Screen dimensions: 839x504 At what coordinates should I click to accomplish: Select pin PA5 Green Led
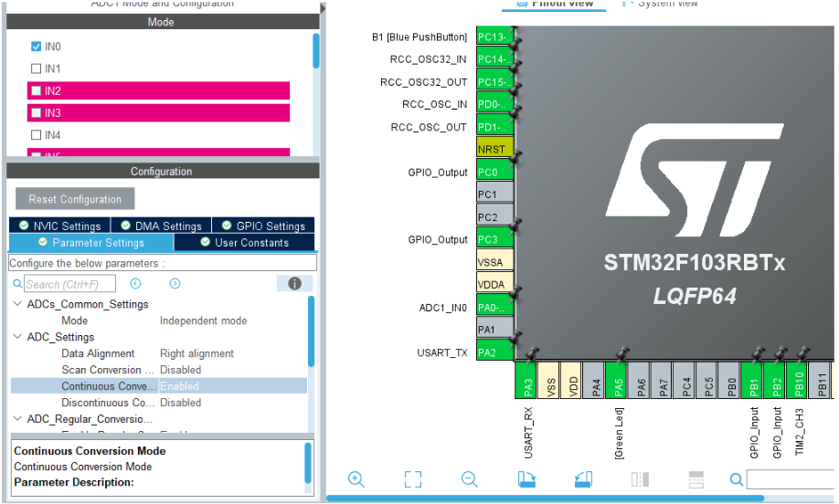coord(616,381)
